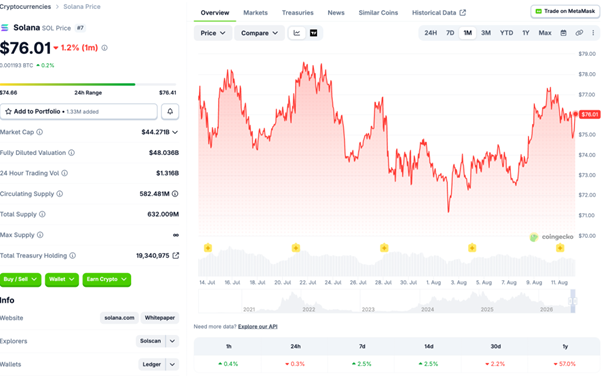Switch to the Markets tab

pos(255,13)
